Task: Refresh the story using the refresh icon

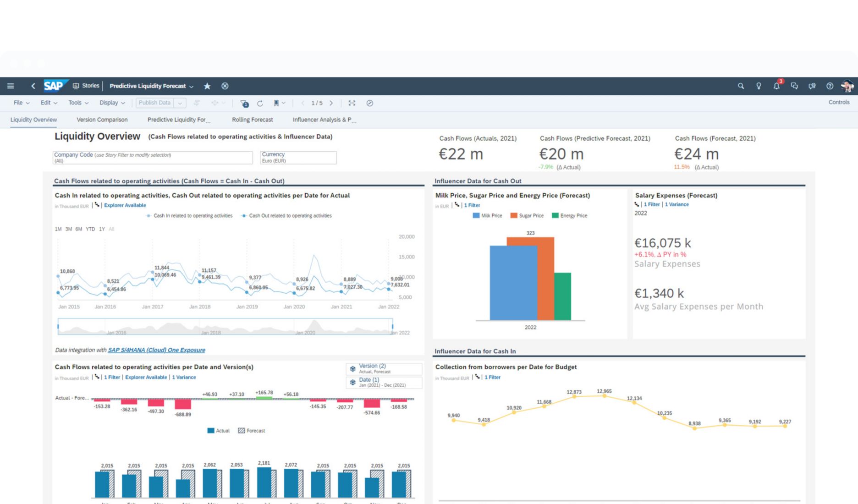Action: pyautogui.click(x=260, y=103)
